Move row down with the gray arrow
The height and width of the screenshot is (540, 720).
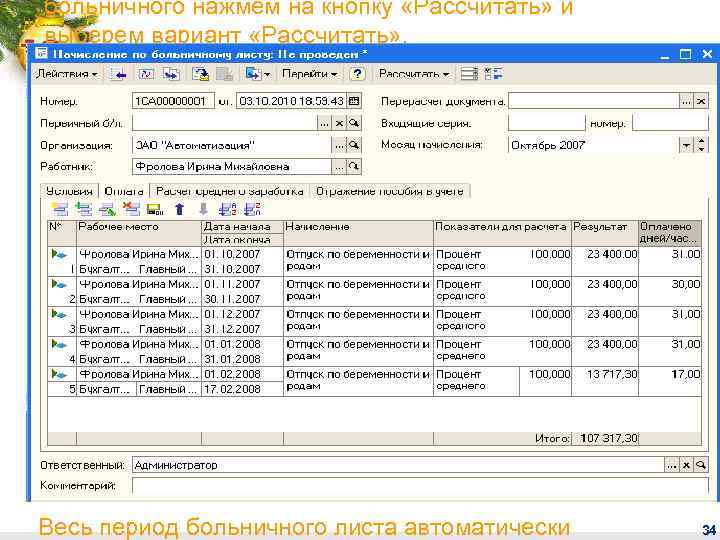(203, 209)
